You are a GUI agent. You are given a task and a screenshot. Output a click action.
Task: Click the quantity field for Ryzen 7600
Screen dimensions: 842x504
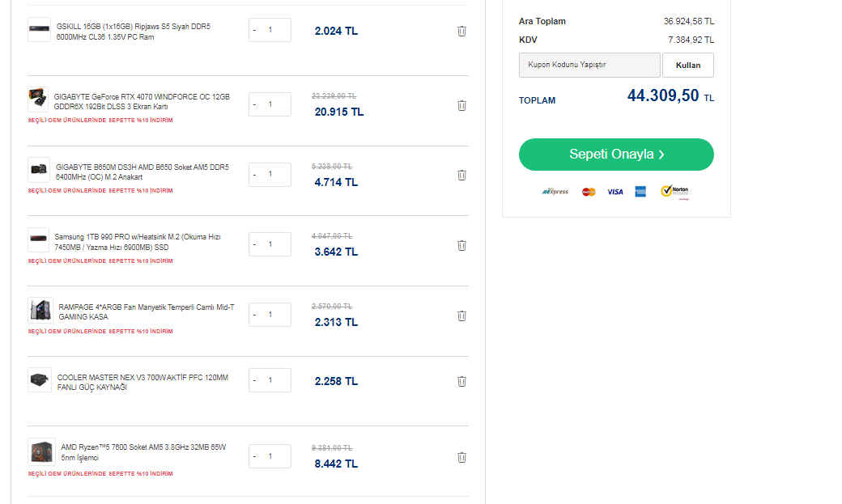(x=273, y=456)
